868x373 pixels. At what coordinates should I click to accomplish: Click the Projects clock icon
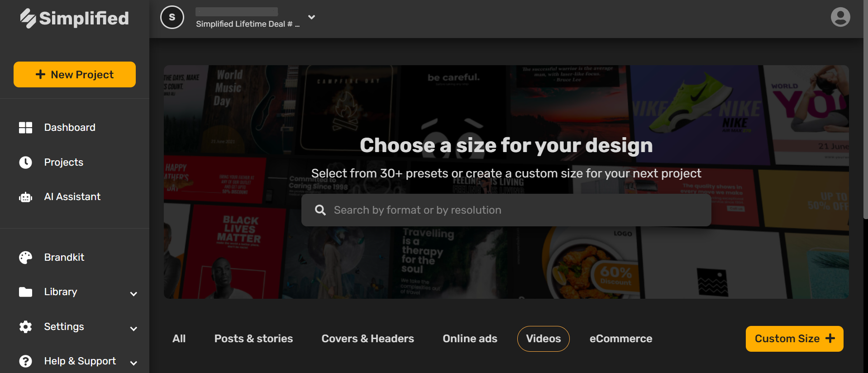click(x=25, y=163)
